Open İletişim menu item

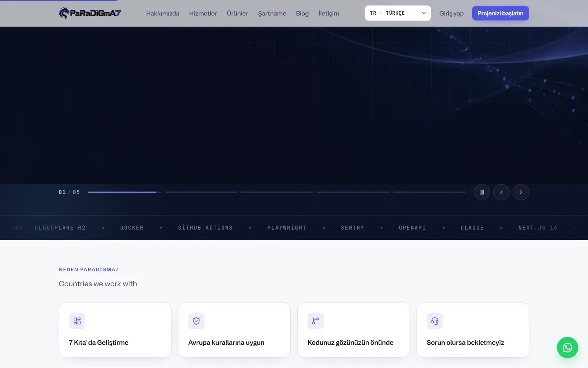tap(329, 13)
